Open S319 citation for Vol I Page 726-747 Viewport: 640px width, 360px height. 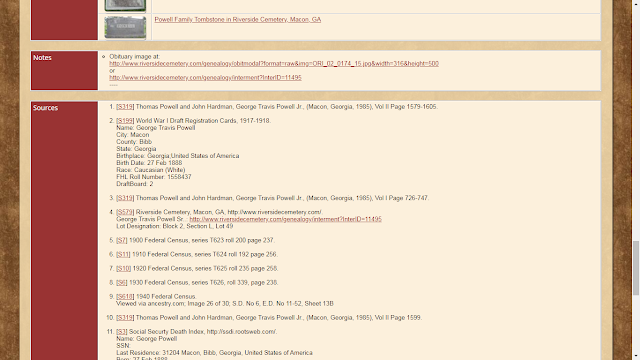[125, 198]
